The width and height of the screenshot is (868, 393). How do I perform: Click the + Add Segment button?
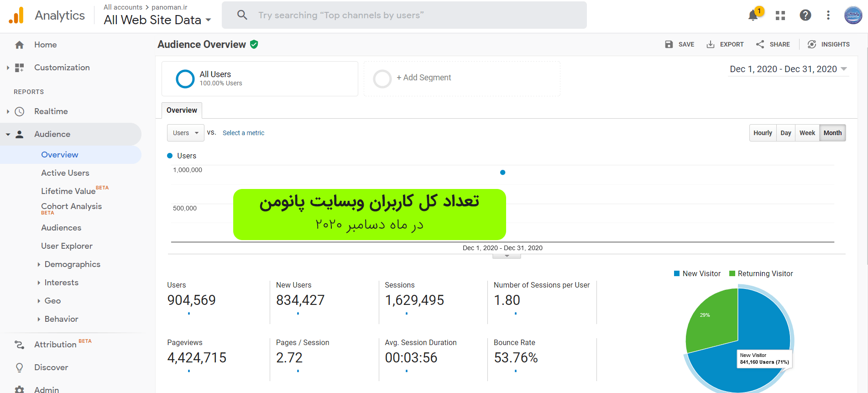click(x=424, y=78)
